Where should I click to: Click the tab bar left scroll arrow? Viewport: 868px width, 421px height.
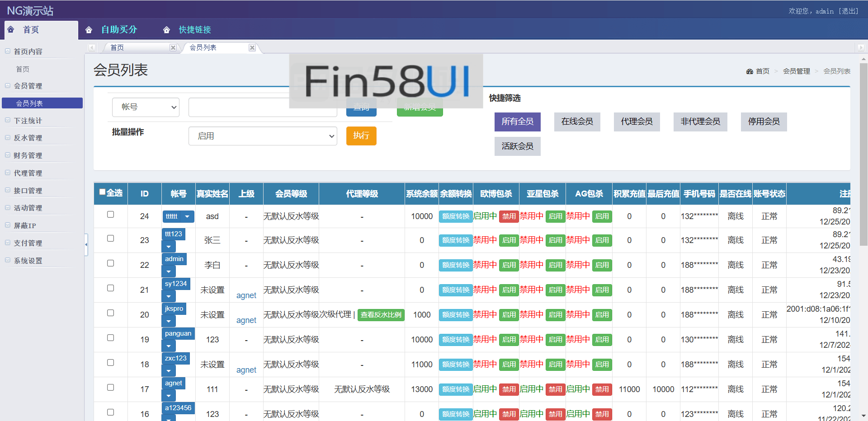92,47
